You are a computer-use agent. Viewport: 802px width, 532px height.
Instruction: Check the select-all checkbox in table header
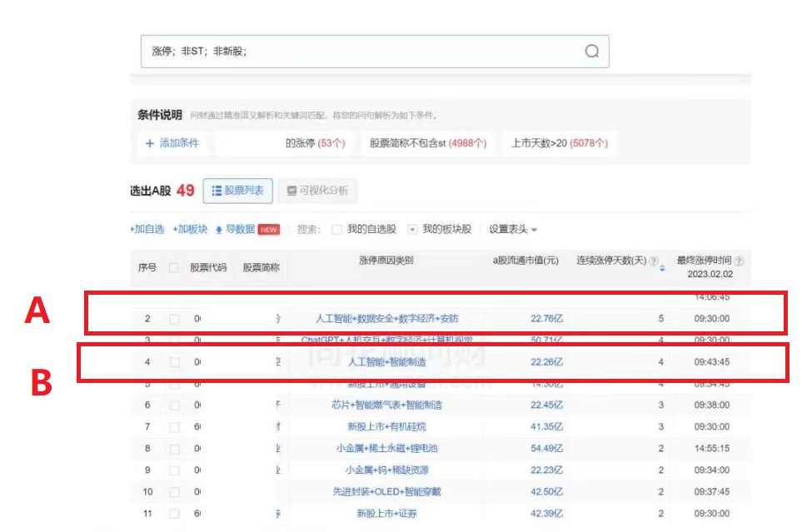pos(173,265)
